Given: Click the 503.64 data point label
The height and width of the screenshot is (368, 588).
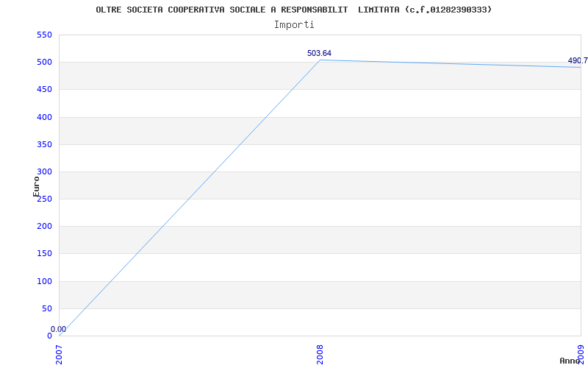Looking at the screenshot, I should (319, 53).
